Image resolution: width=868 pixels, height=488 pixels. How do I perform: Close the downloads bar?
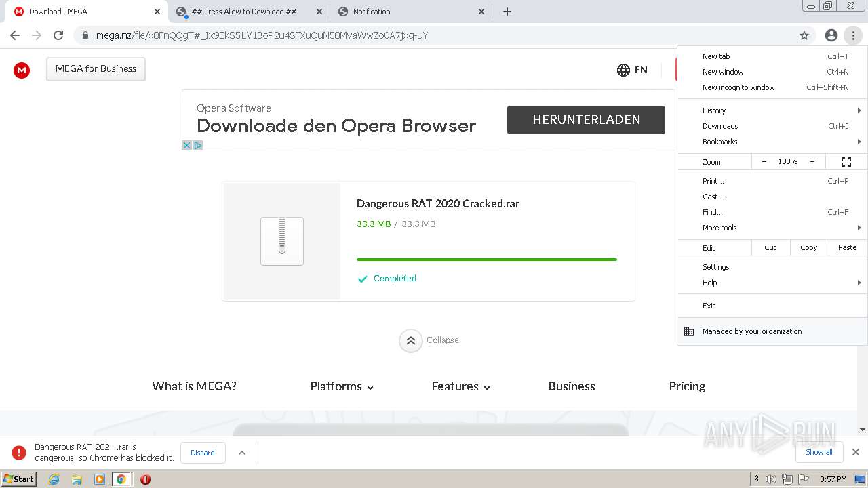[x=856, y=452]
